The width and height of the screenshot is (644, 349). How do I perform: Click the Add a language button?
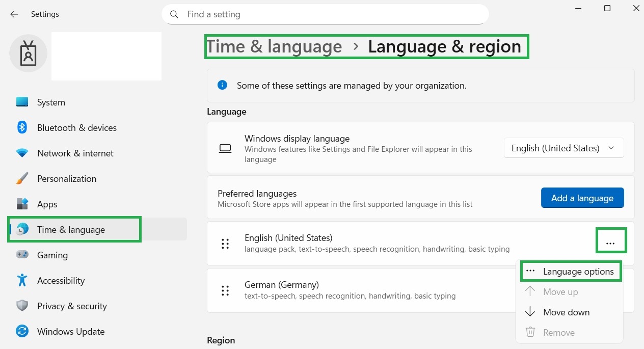582,198
